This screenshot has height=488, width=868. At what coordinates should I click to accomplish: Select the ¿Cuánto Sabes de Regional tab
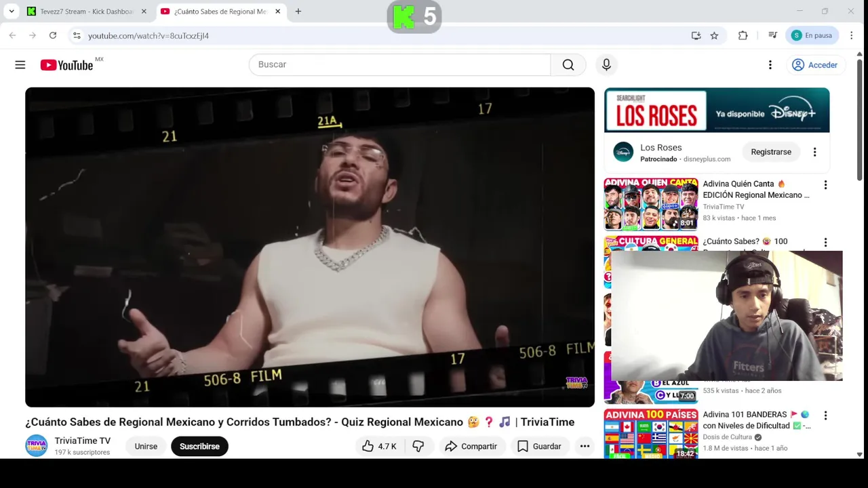coord(220,12)
